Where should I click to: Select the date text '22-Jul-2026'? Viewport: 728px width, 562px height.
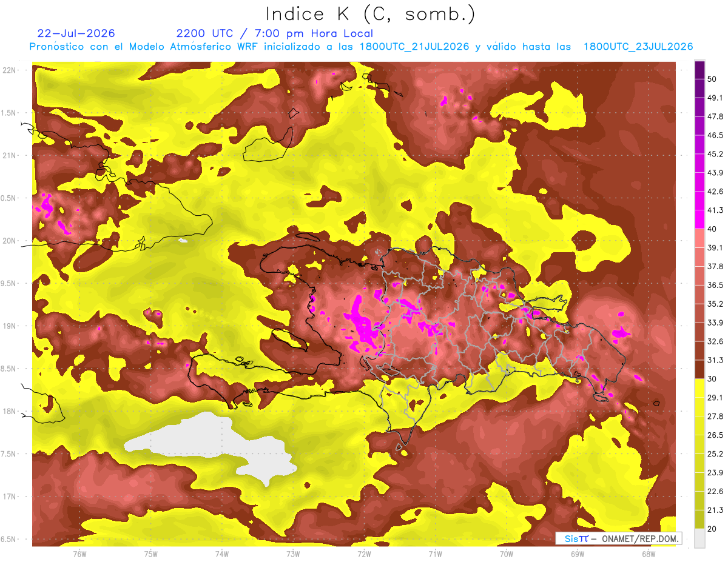click(76, 33)
